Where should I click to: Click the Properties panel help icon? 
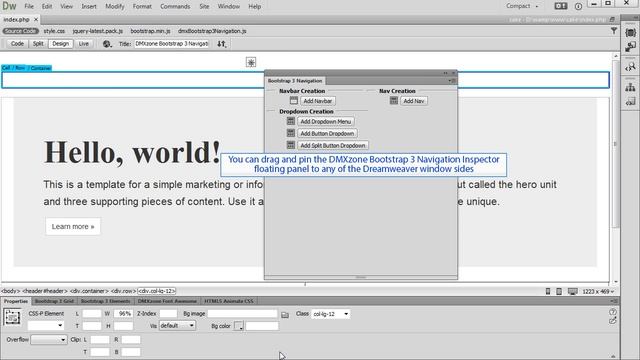pos(613,312)
